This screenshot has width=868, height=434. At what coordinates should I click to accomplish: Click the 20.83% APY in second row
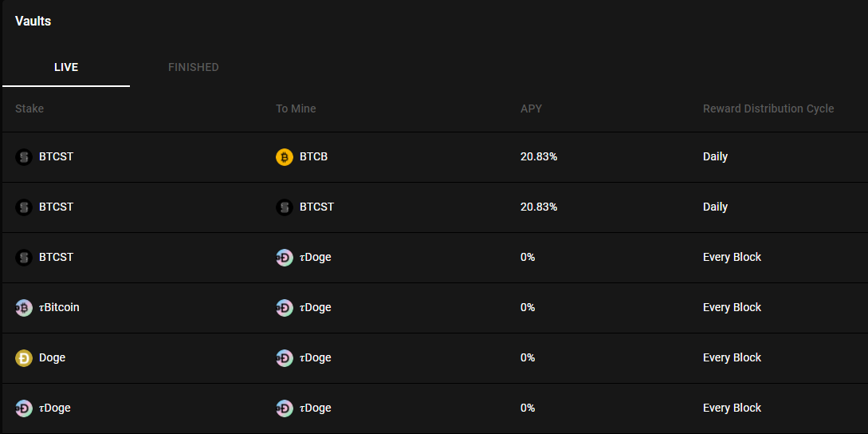539,207
